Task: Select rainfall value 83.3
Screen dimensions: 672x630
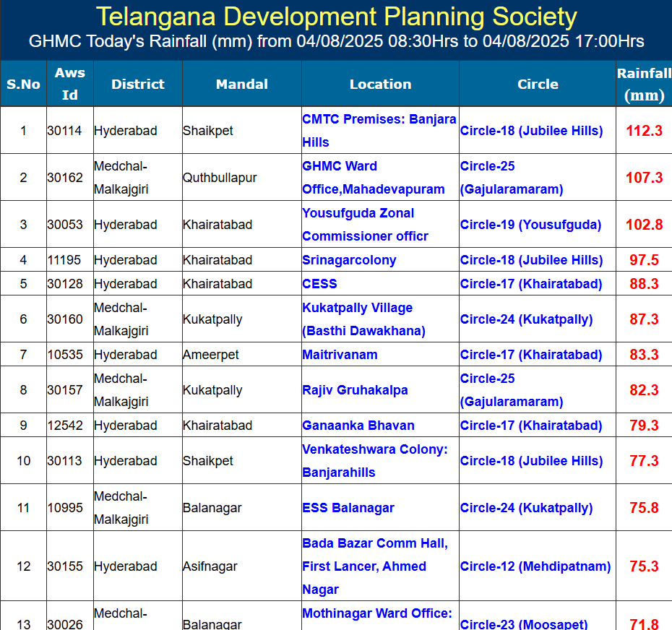Action: pos(644,355)
